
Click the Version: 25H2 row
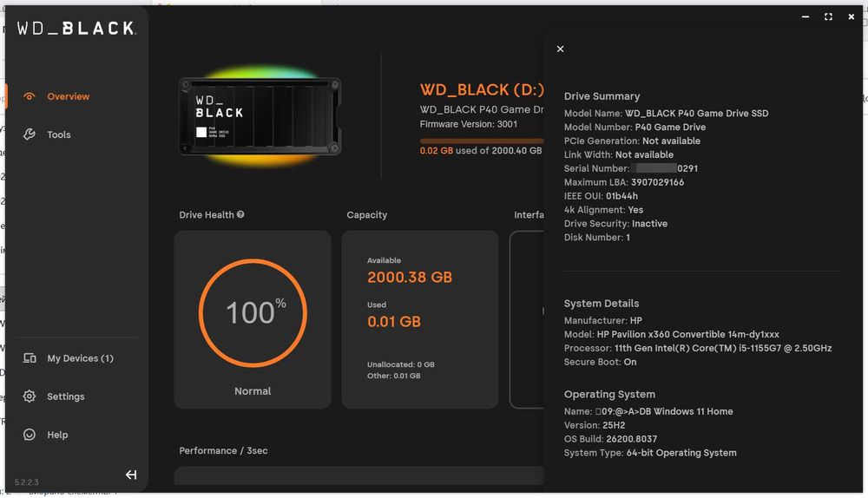coord(595,425)
